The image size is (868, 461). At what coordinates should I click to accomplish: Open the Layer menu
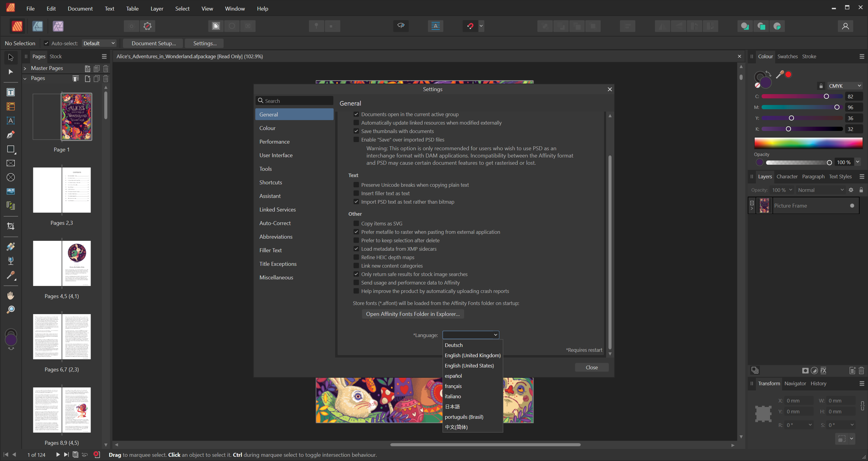click(157, 8)
